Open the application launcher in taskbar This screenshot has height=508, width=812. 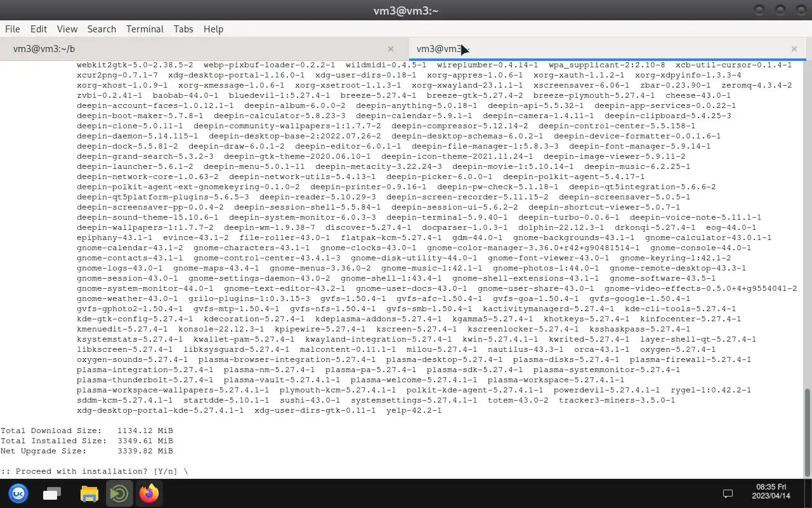[x=18, y=493]
